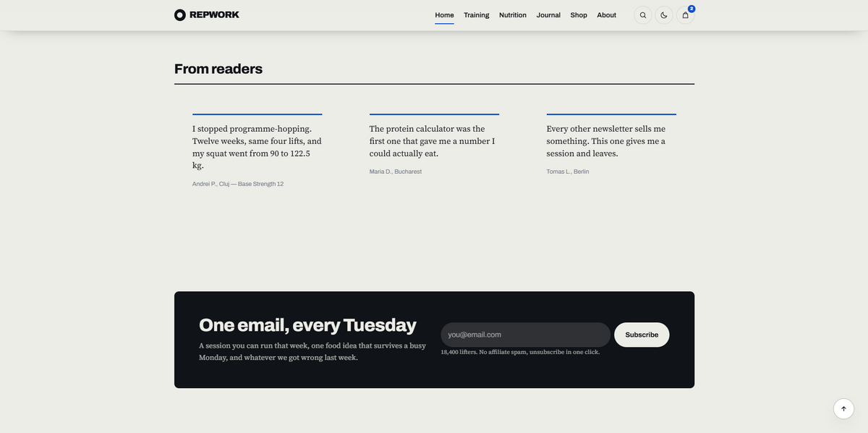The width and height of the screenshot is (868, 433).
Task: Click the "From readers" heading
Action: tap(218, 69)
